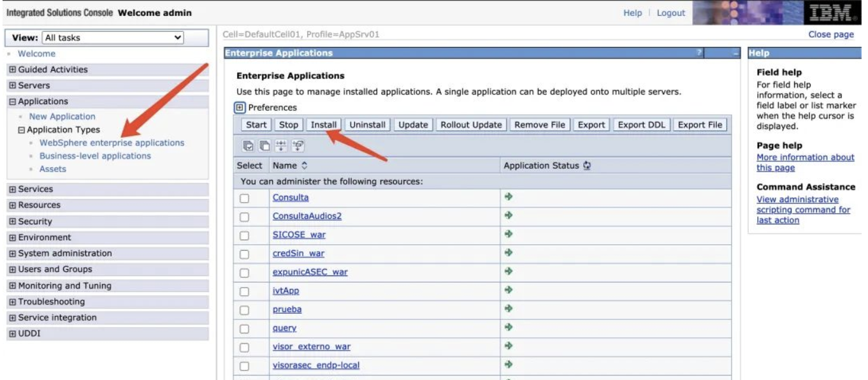Image resolution: width=868 pixels, height=380 pixels.
Task: Open the View tasks dropdown
Action: (112, 38)
